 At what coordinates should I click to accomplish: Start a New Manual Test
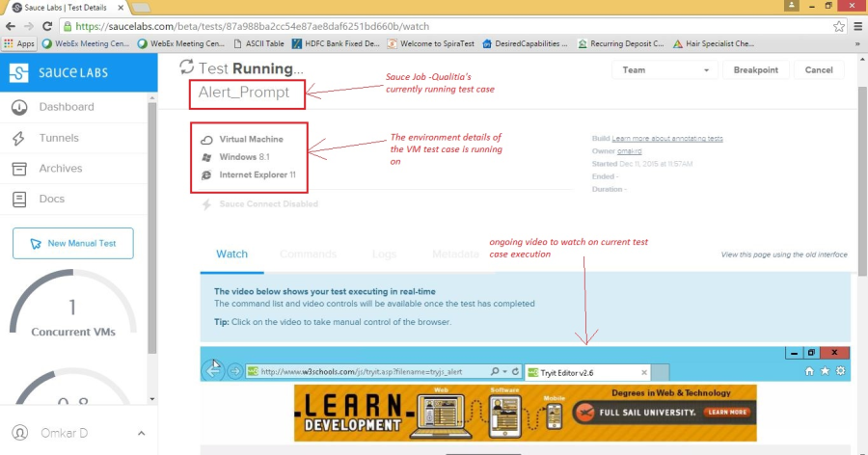73,244
